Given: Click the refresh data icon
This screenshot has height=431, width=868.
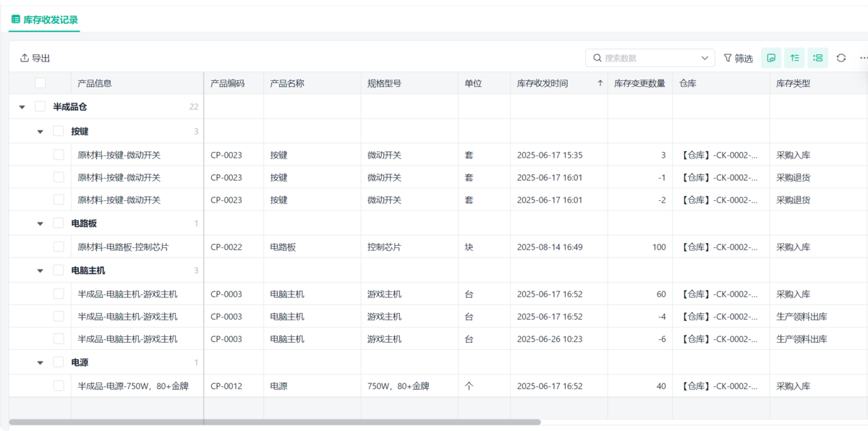Looking at the screenshot, I should click(841, 58).
